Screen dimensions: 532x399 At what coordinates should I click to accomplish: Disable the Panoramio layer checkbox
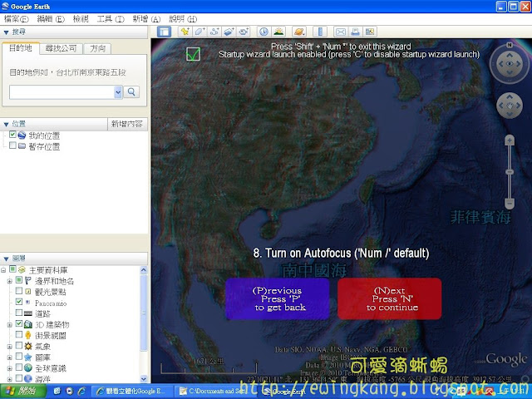click(x=19, y=302)
